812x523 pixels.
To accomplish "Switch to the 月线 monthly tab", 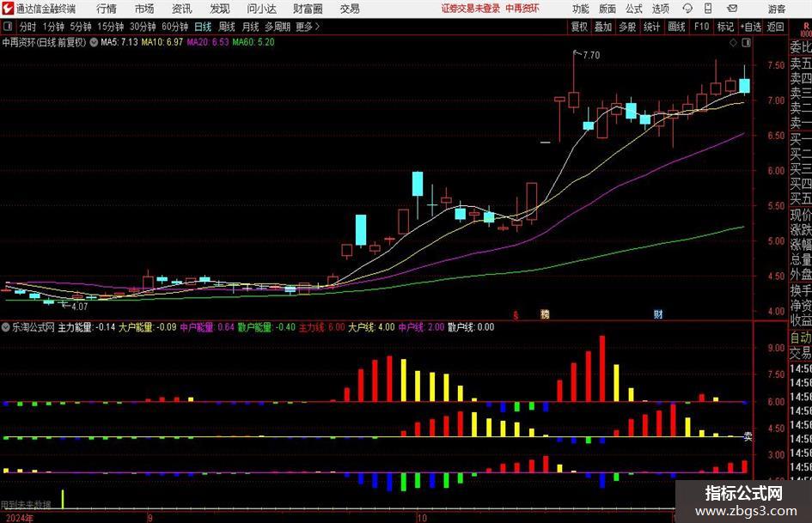I will tap(251, 27).
